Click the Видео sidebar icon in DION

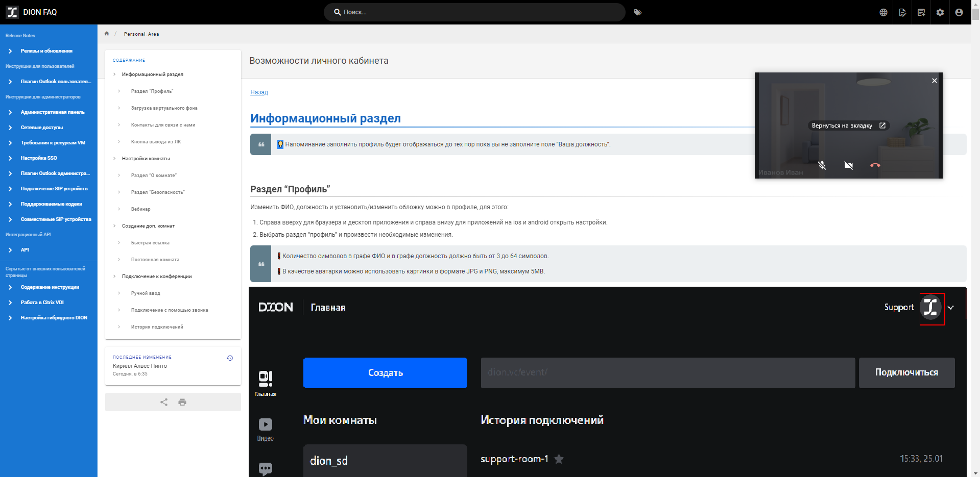click(x=266, y=430)
